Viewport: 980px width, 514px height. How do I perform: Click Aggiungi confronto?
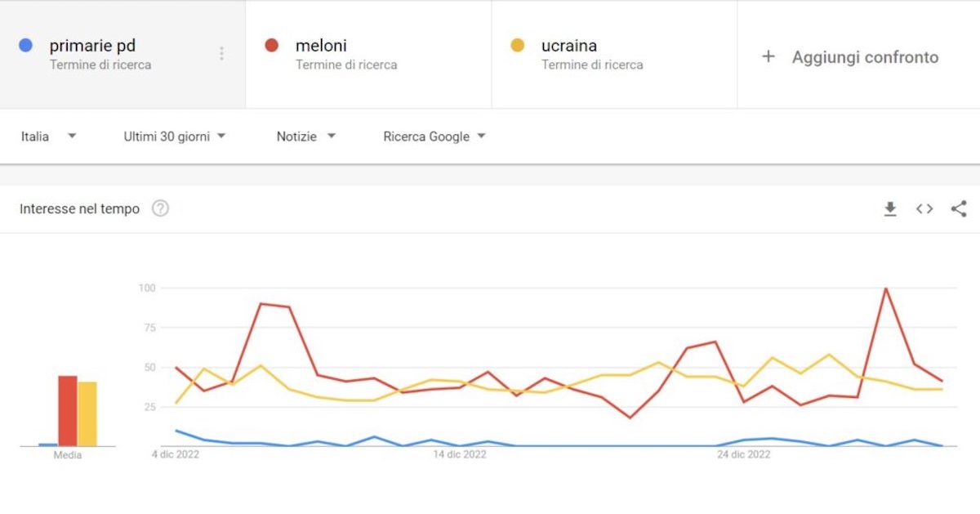865,57
